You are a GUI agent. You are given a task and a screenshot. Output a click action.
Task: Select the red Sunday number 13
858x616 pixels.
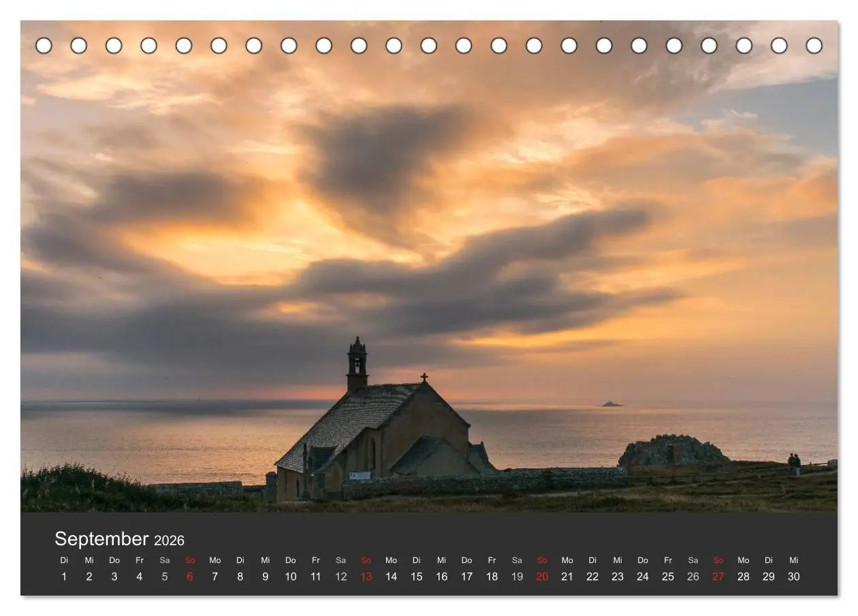[x=366, y=577]
